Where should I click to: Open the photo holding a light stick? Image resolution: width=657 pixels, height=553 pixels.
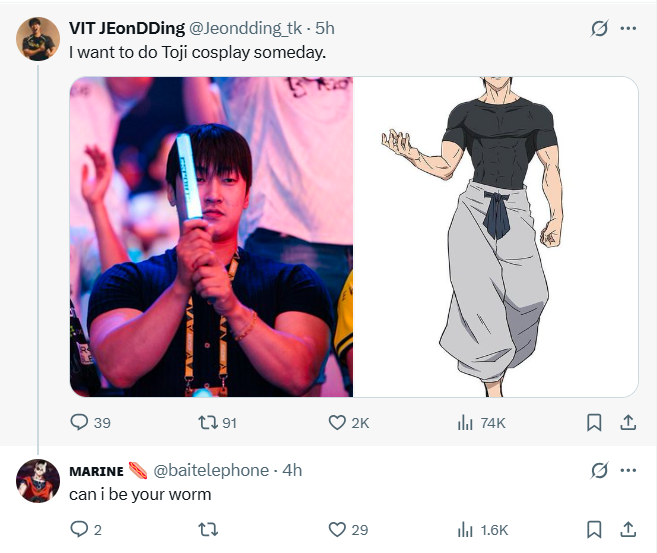pyautogui.click(x=211, y=237)
